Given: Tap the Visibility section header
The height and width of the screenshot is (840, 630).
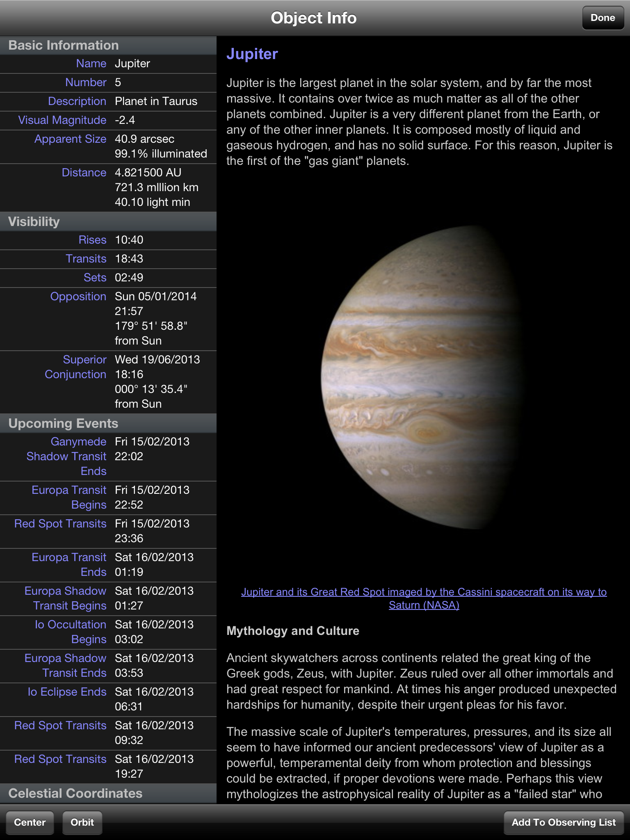Looking at the screenshot, I should (x=108, y=221).
